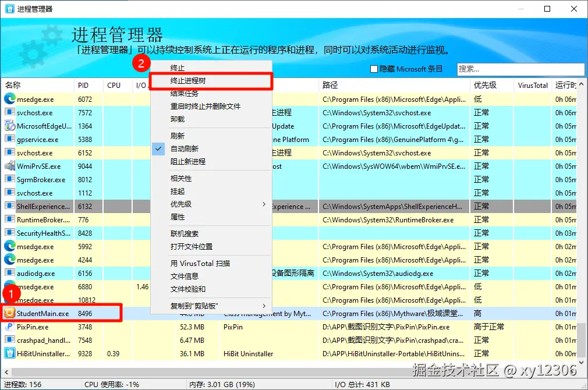The image size is (588, 390).
Task: Sort by 路径 column header
Action: (x=394, y=85)
